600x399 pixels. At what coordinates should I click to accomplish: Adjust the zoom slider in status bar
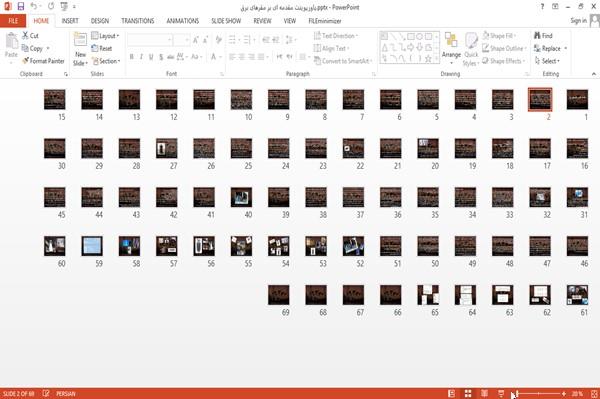click(538, 394)
